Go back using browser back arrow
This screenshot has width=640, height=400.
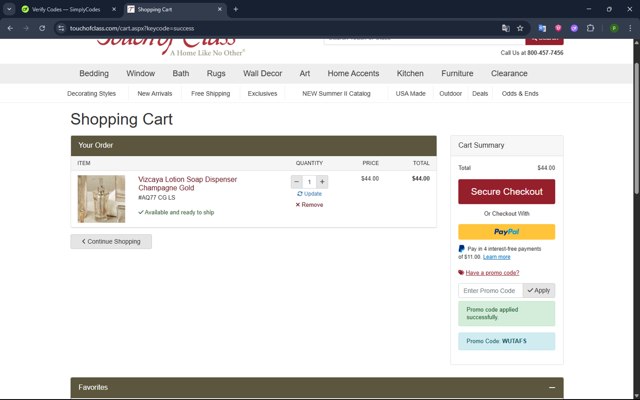pos(10,28)
